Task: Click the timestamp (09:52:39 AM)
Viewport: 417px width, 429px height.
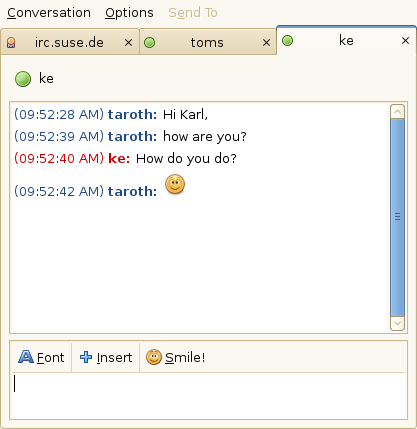Action: point(59,137)
